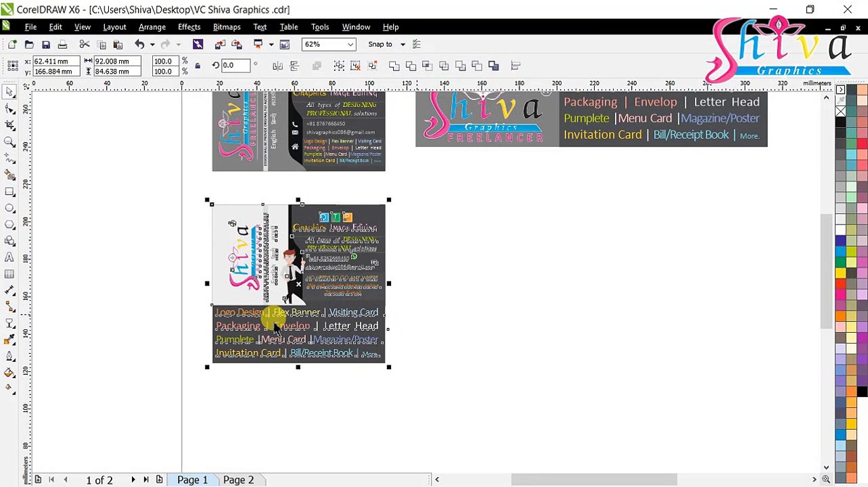The height and width of the screenshot is (487, 868).
Task: Click the Undo arrow icon
Action: [139, 45]
